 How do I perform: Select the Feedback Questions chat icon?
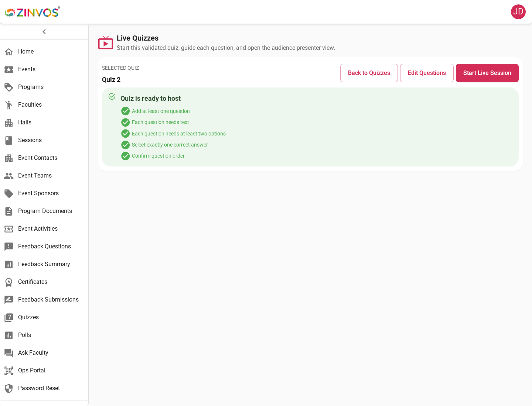pyautogui.click(x=9, y=247)
